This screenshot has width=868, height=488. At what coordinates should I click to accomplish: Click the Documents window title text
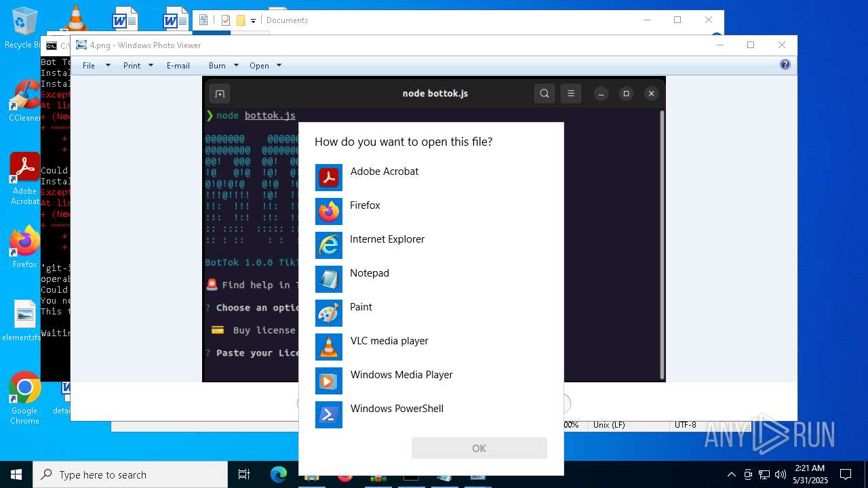pyautogui.click(x=287, y=20)
